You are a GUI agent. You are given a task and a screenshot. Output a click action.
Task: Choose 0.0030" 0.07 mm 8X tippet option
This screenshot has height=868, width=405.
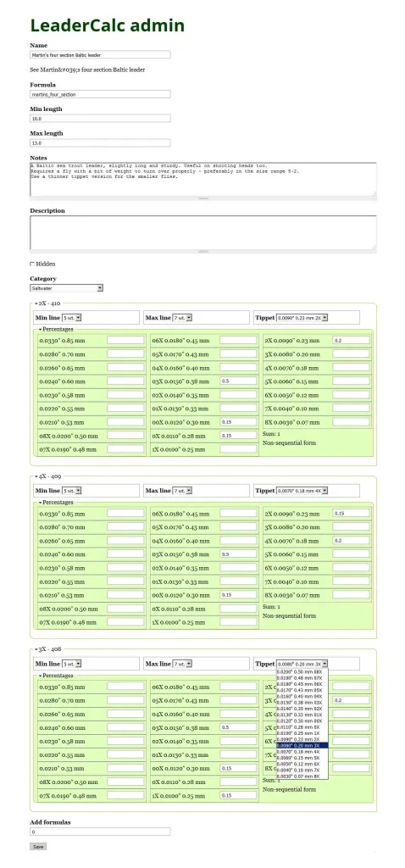[x=302, y=776]
